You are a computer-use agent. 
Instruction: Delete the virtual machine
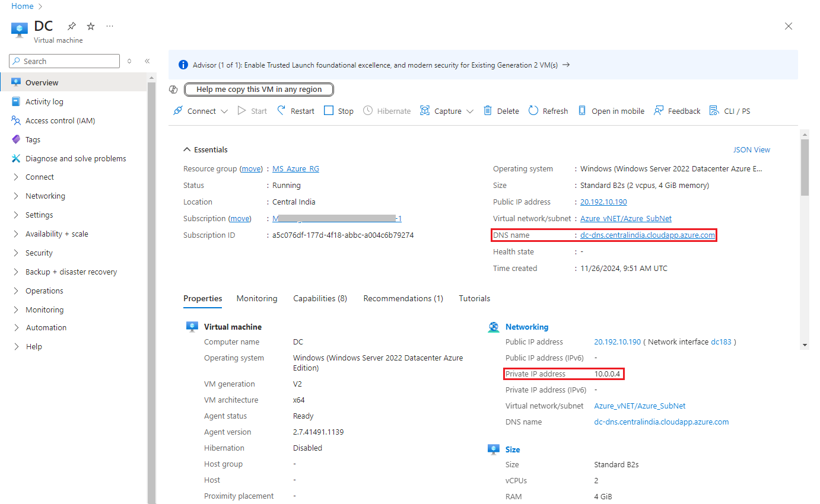501,111
